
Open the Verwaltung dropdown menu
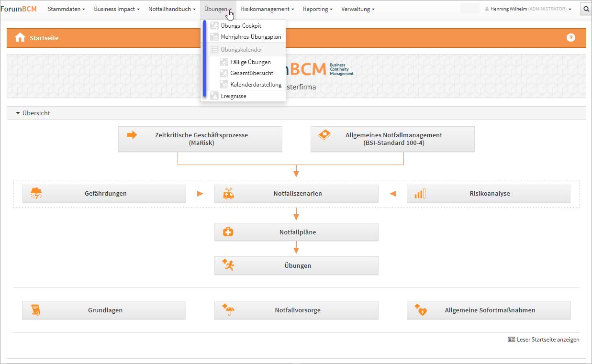click(x=358, y=9)
